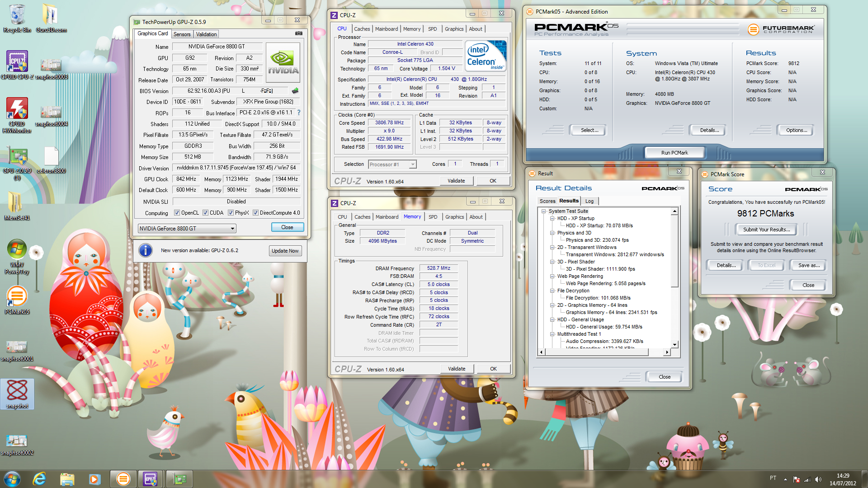Collapse the Web Page Rendering node
Viewport: 868px width, 488px height.
pyautogui.click(x=552, y=276)
